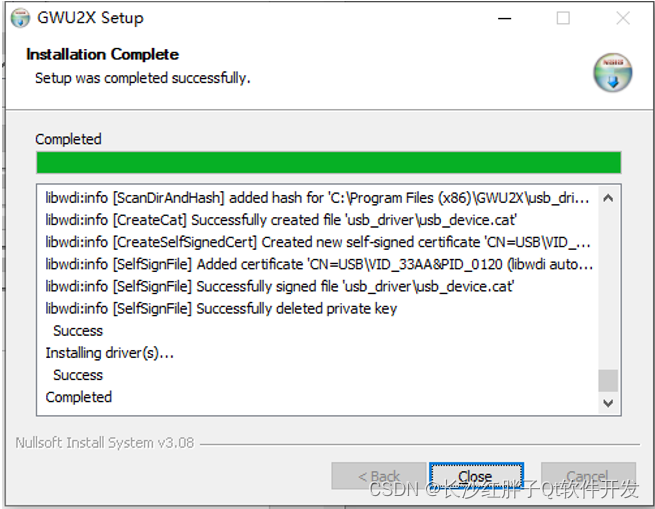
Task: Click the Close button to finish setup
Action: click(476, 476)
